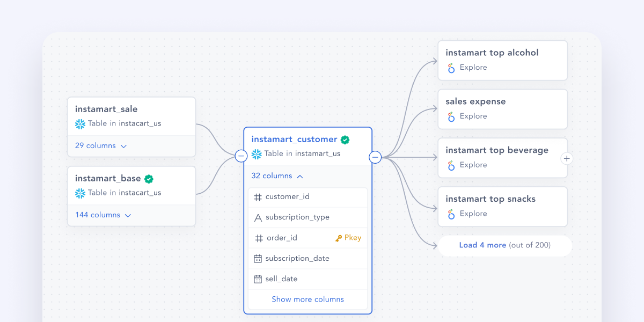Collapse the 32 columns list
This screenshot has height=322, width=644.
click(x=277, y=176)
